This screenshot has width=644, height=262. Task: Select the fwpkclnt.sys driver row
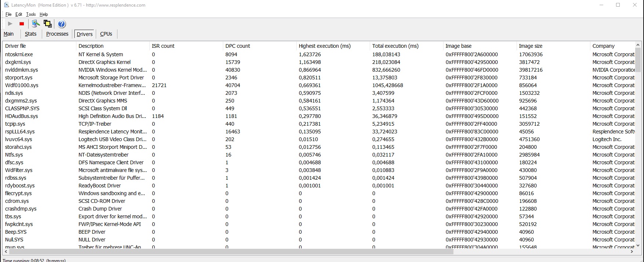pos(319,224)
